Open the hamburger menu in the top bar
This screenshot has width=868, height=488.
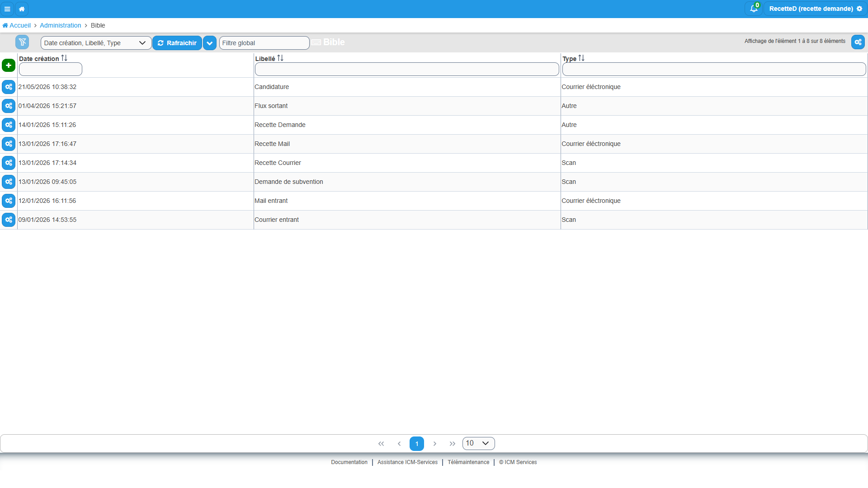coord(7,9)
